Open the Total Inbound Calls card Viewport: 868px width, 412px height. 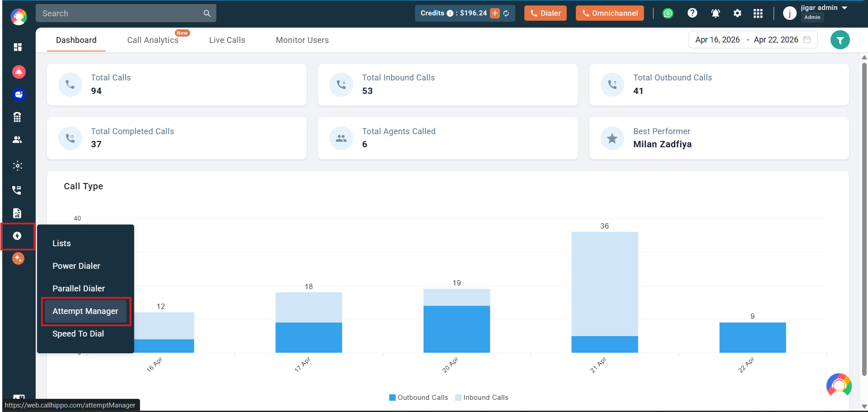tap(448, 85)
